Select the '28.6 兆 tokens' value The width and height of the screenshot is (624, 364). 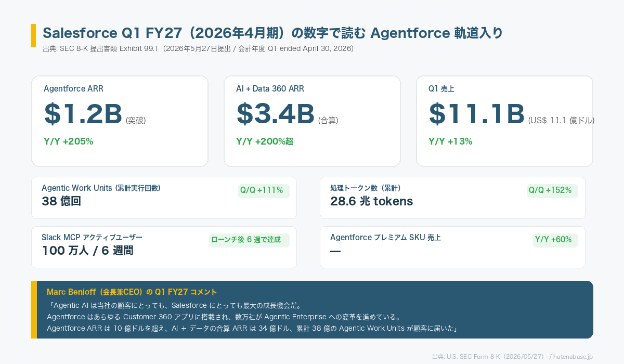pyautogui.click(x=371, y=201)
